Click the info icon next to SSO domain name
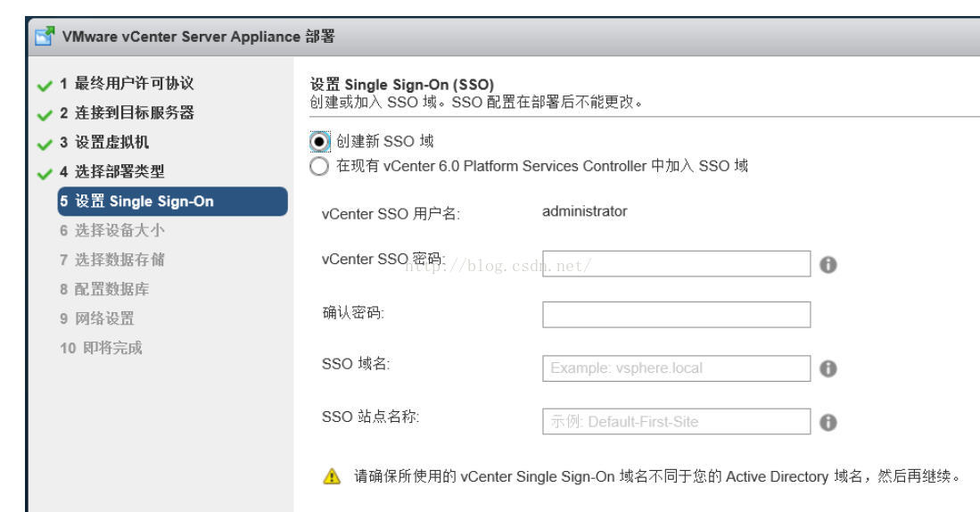The height and width of the screenshot is (512, 980). (x=828, y=369)
